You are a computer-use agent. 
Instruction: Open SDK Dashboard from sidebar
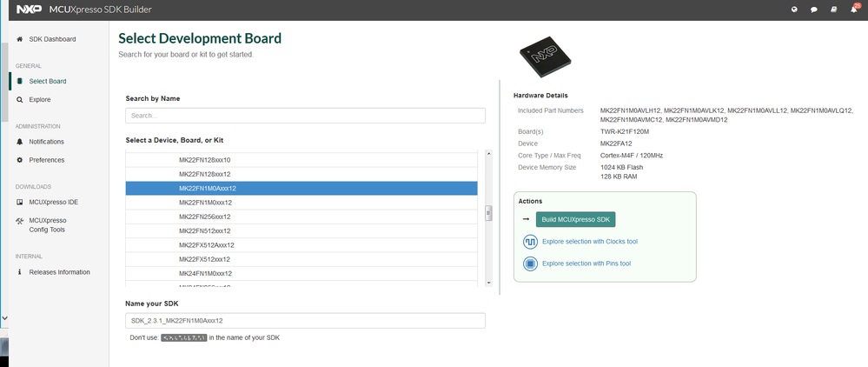[x=53, y=39]
